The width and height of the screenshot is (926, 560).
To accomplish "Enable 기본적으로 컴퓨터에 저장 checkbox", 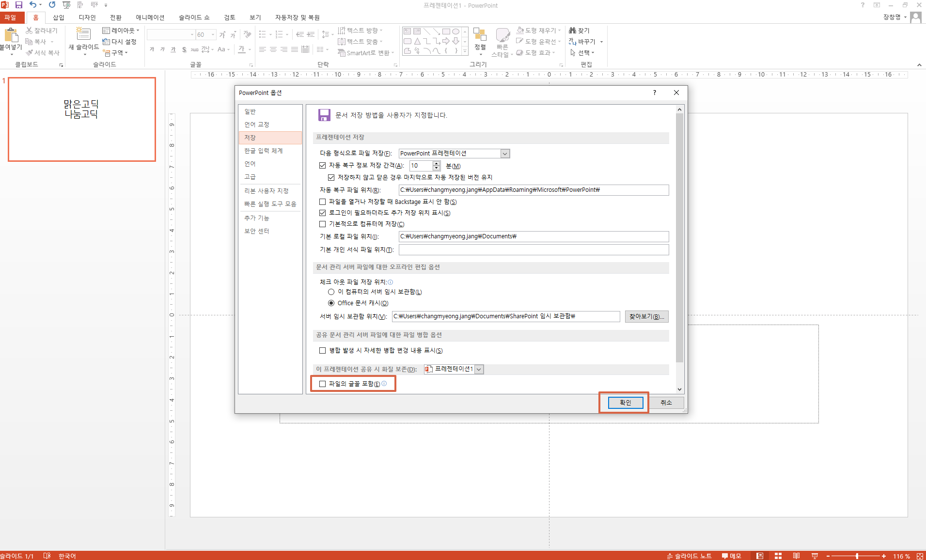I will pyautogui.click(x=322, y=224).
